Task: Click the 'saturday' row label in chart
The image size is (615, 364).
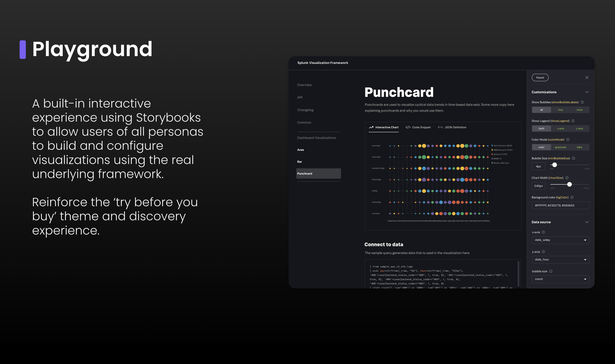Action: 377,202
